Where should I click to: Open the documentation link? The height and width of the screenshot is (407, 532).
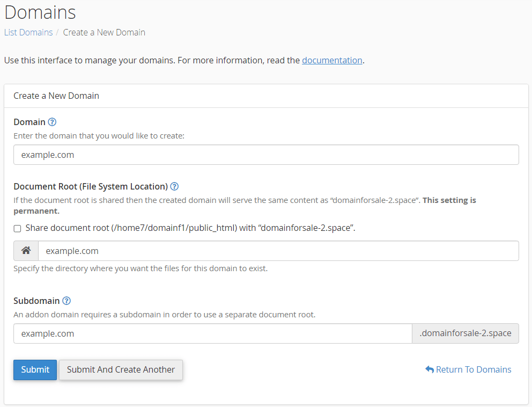click(x=332, y=60)
